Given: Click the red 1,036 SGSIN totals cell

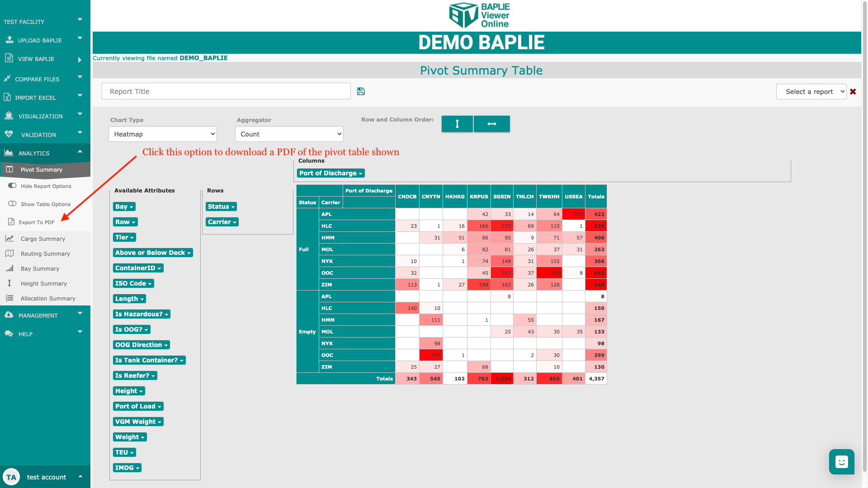Looking at the screenshot, I should coord(502,379).
